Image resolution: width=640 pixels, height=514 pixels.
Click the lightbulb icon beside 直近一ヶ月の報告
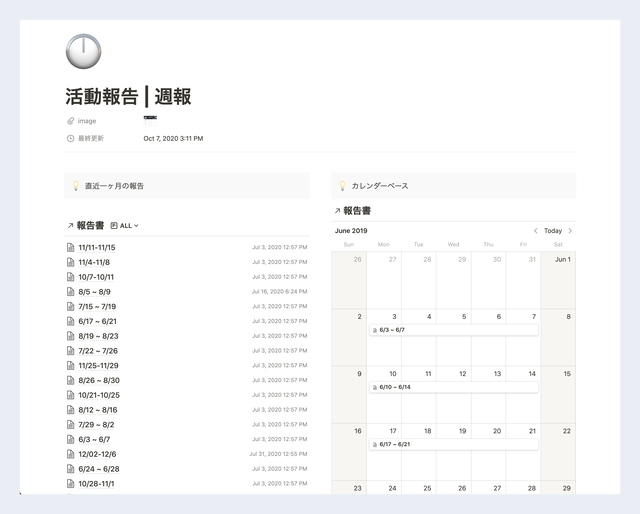(76, 186)
